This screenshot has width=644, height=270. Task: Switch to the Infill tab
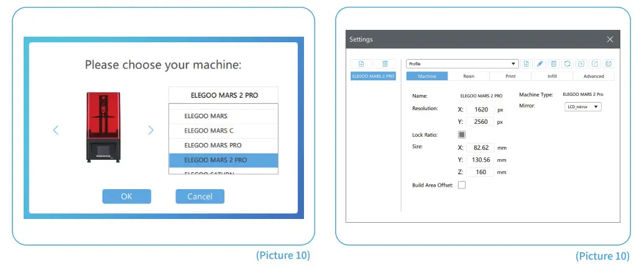[552, 76]
